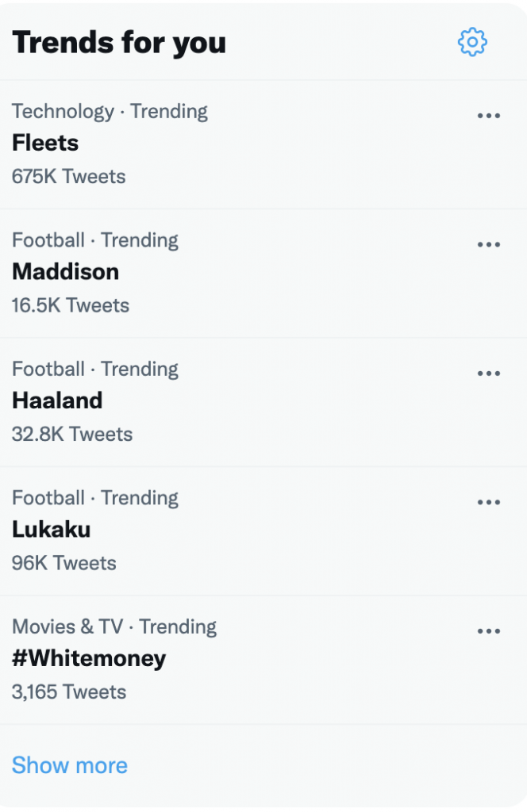Open the Lukaku trend

(51, 529)
